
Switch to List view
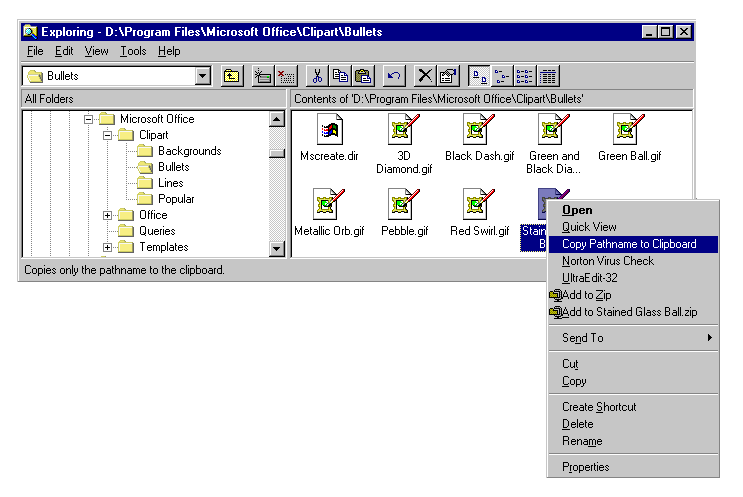pos(525,76)
